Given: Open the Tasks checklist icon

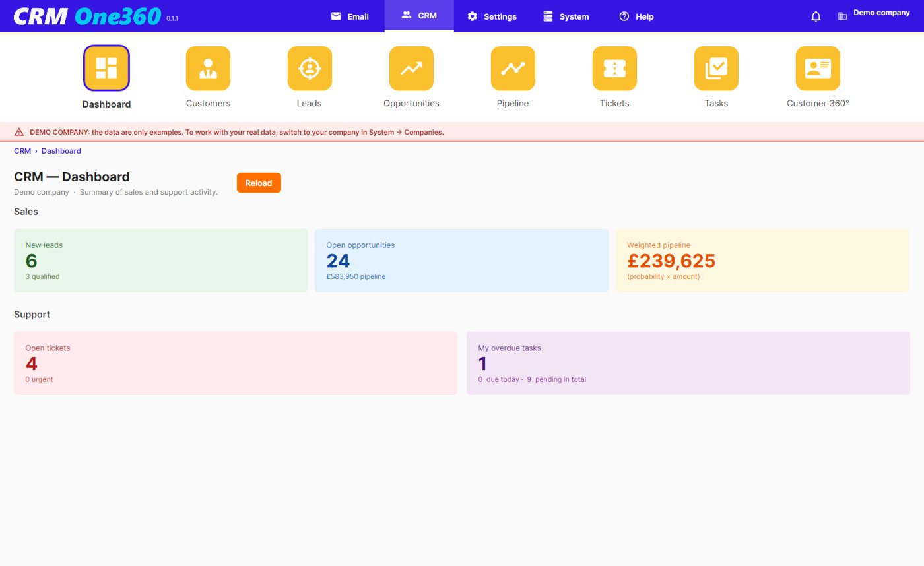Looking at the screenshot, I should (x=716, y=68).
